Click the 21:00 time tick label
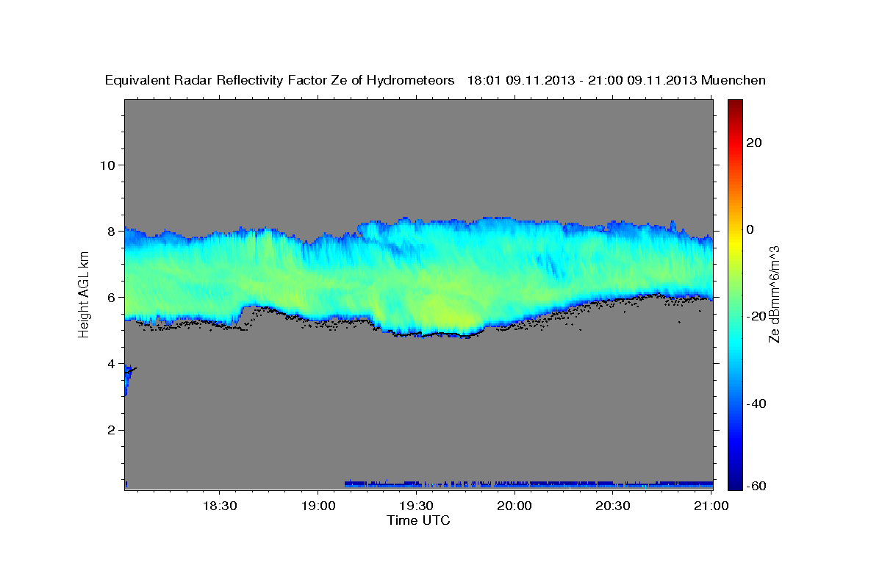Viewport: 882px width, 588px height. 711,506
